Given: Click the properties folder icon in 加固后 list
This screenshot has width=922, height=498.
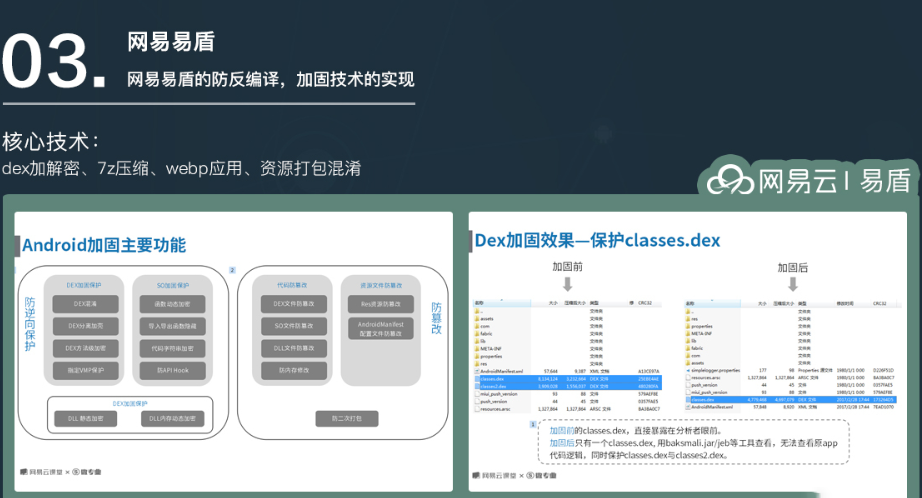Looking at the screenshot, I should (x=688, y=326).
